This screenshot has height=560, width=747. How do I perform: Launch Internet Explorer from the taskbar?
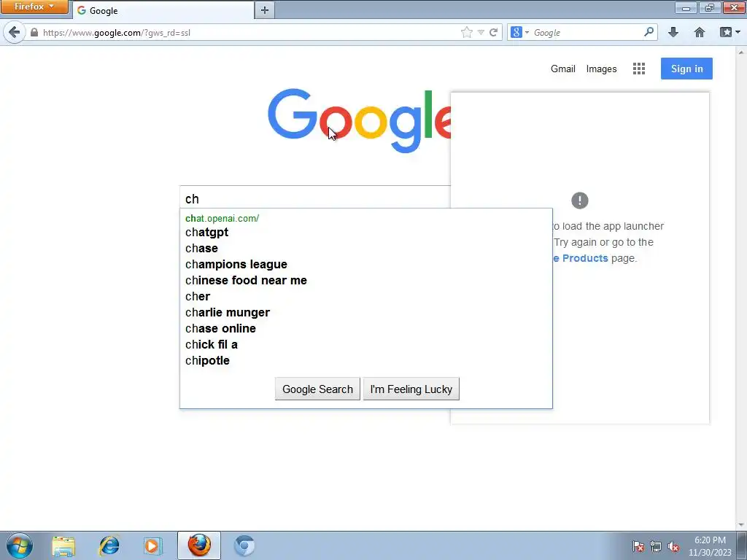pyautogui.click(x=109, y=545)
